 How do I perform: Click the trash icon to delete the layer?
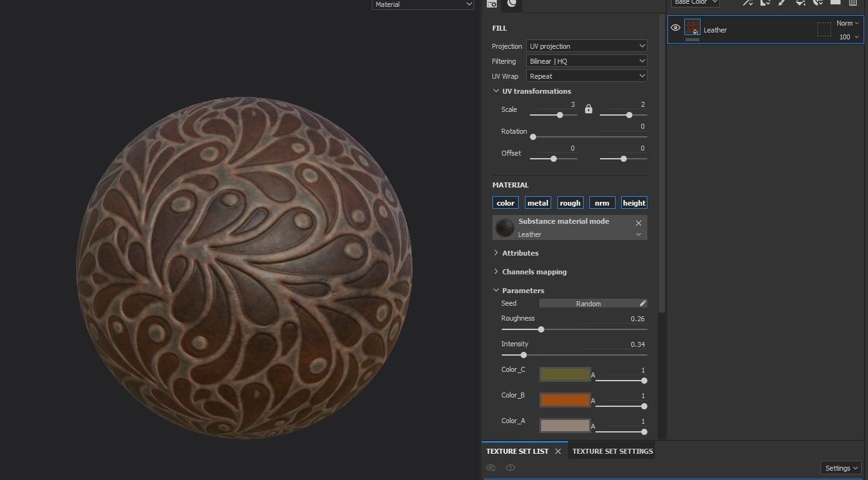pyautogui.click(x=853, y=2)
